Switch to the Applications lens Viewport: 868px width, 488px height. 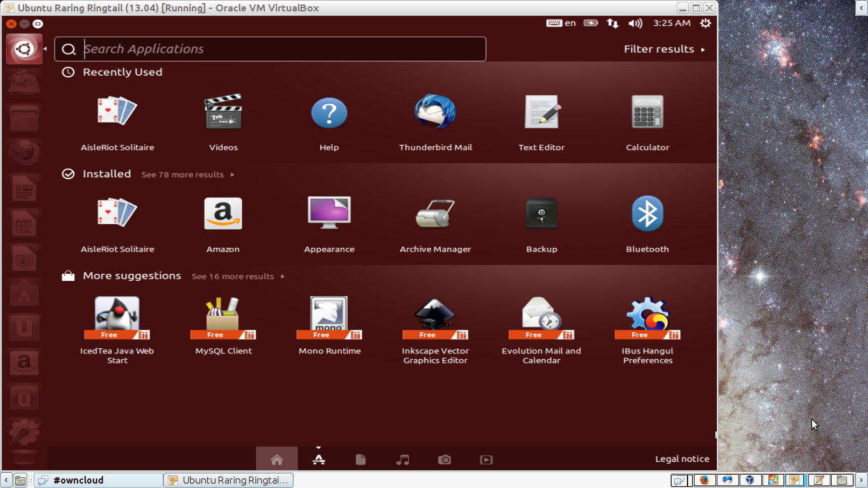point(319,459)
